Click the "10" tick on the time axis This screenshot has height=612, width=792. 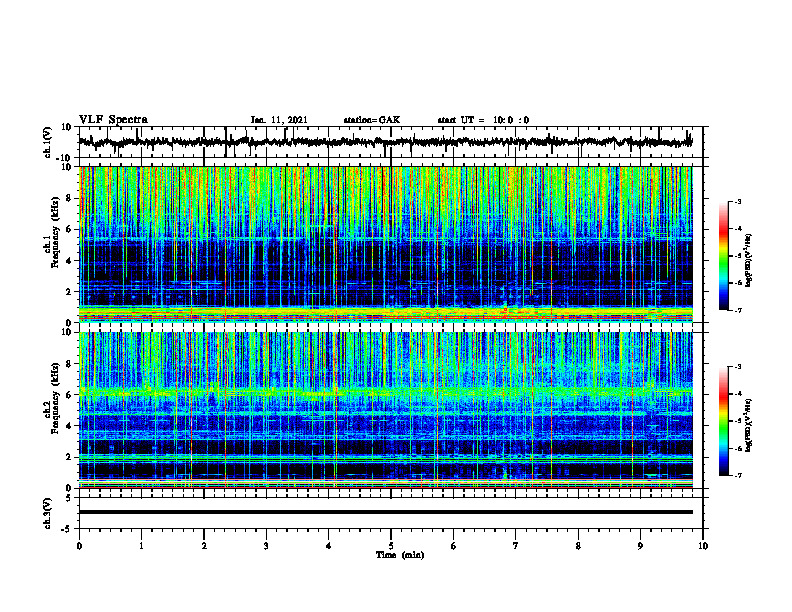[703, 546]
